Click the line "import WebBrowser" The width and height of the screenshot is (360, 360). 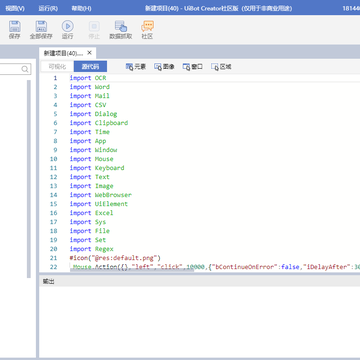tap(101, 195)
